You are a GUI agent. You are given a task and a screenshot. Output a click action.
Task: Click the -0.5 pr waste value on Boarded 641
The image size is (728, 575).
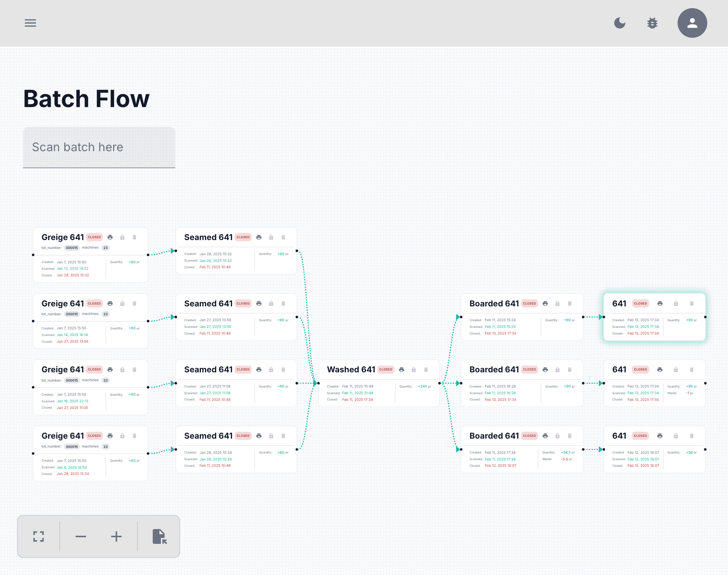click(x=566, y=459)
